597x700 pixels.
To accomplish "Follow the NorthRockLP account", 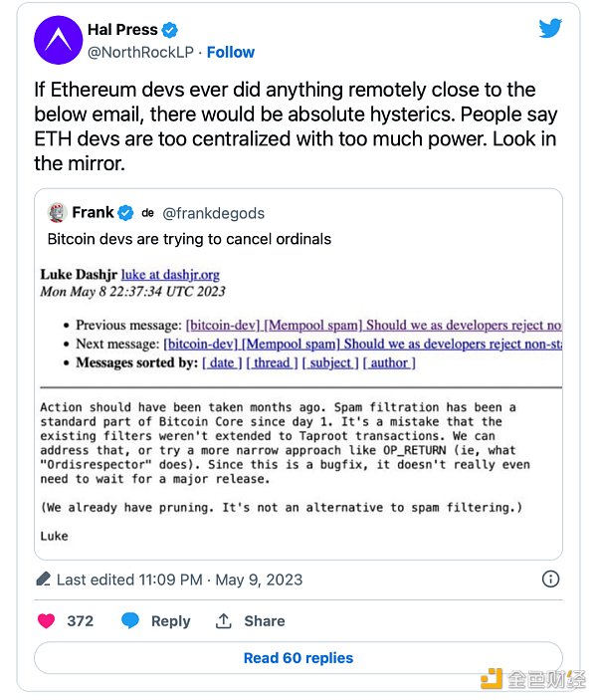I will [x=230, y=52].
